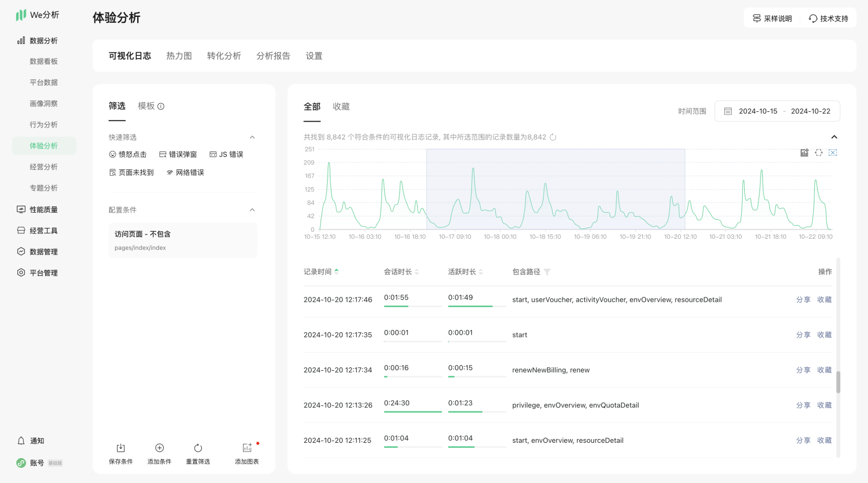868x483 pixels.
Task: Click the 添加条件 plus icon
Action: point(159,448)
